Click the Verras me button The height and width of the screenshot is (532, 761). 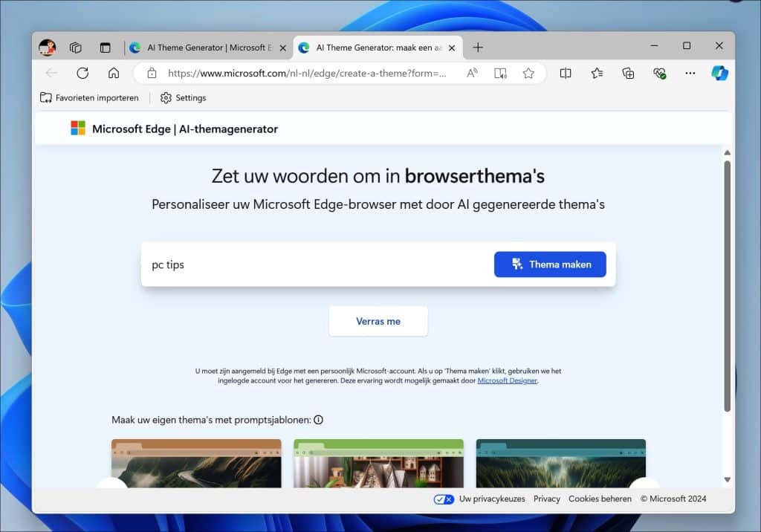coord(378,321)
